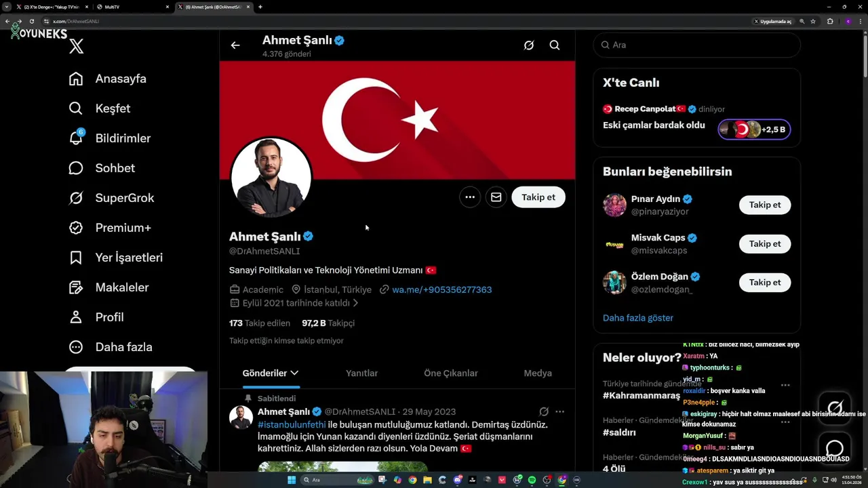Select Ahmet Şanlı browser tab
Screen dimensions: 868x488
214,7
